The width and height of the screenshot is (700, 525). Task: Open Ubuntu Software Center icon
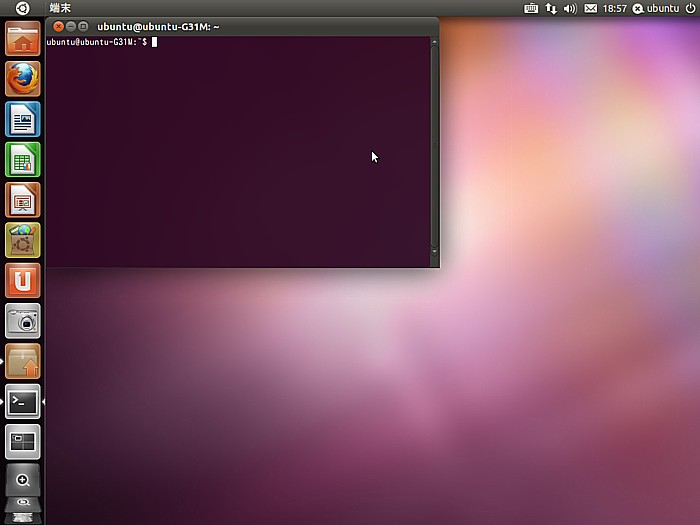(23, 240)
